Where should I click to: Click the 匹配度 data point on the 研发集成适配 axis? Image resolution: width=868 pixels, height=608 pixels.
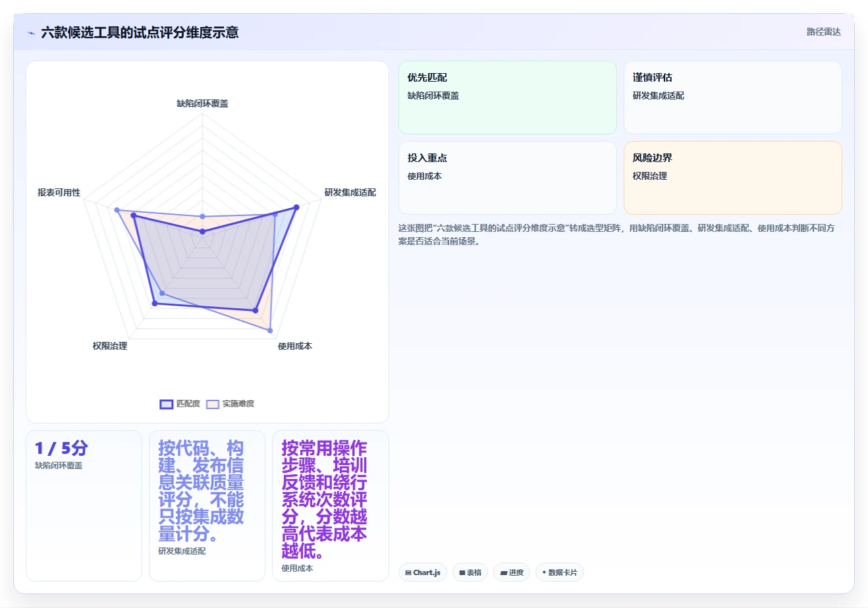(x=296, y=207)
